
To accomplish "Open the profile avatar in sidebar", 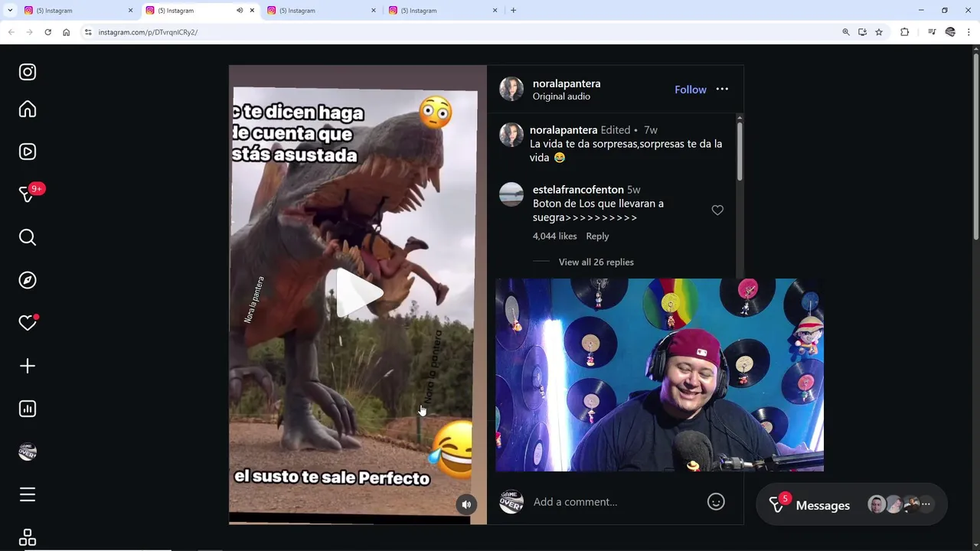I will [28, 452].
